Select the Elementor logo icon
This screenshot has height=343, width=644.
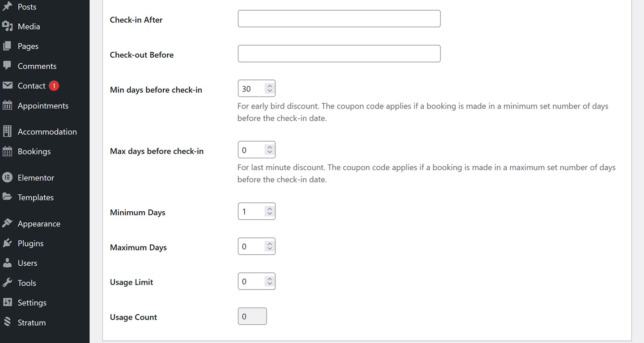[x=8, y=177]
